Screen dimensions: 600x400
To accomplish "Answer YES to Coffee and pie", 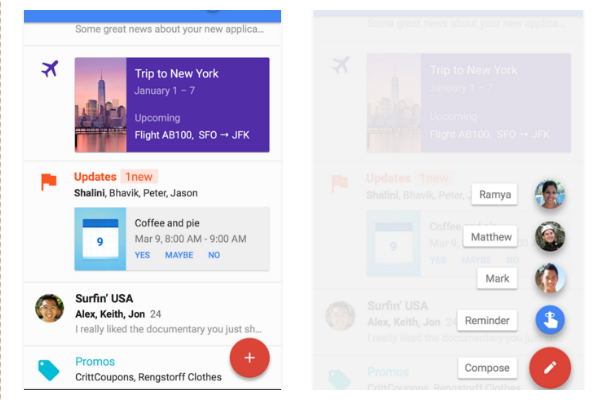I will [142, 255].
